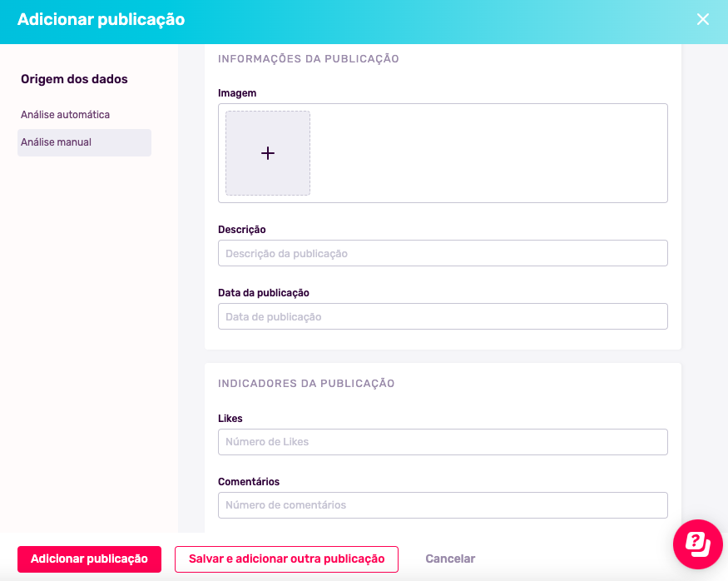Viewport: 728px width, 581px height.
Task: Click the 'Data da publicação' label
Action: pos(264,293)
